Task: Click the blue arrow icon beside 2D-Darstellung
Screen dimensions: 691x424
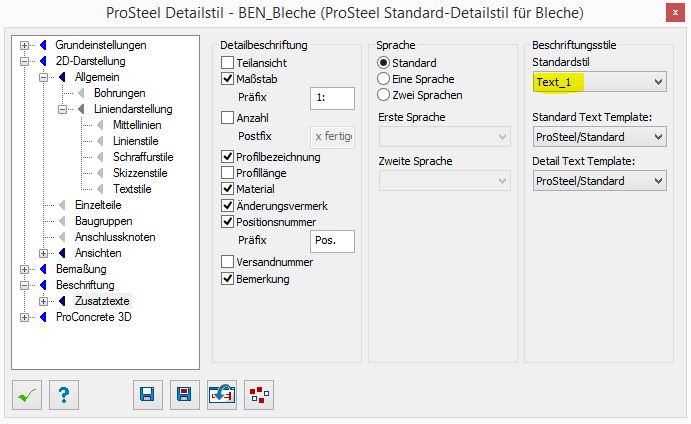Action: (x=43, y=61)
